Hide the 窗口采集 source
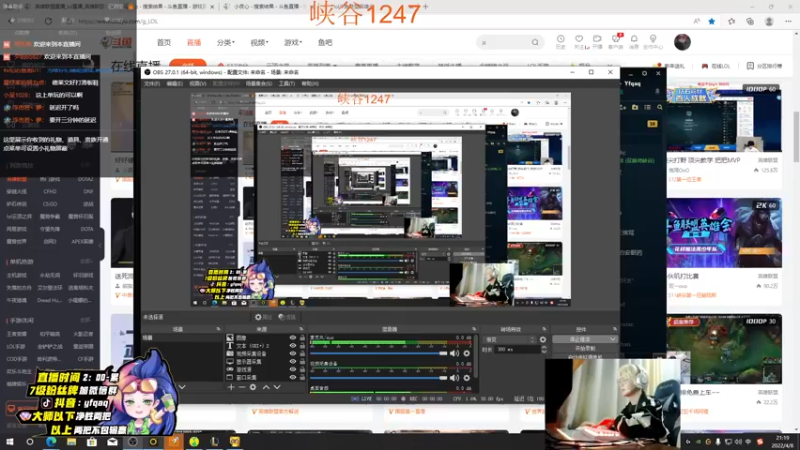 [293, 378]
